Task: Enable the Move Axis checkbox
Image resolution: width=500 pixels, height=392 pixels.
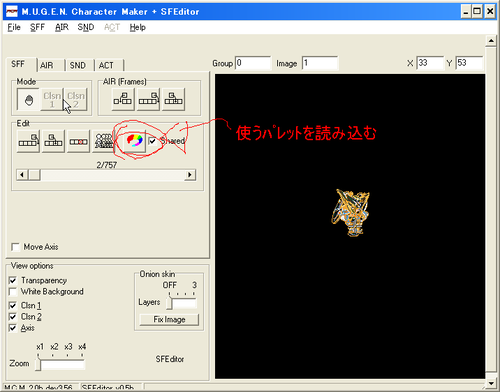Action: [x=15, y=247]
